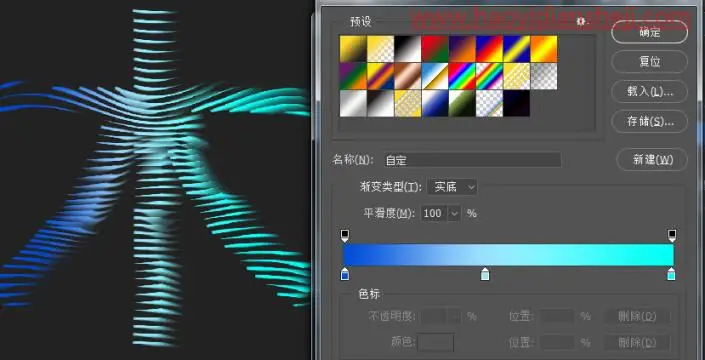Select the white-blue-navy gradient preset
The image size is (705, 360).
pos(435,103)
